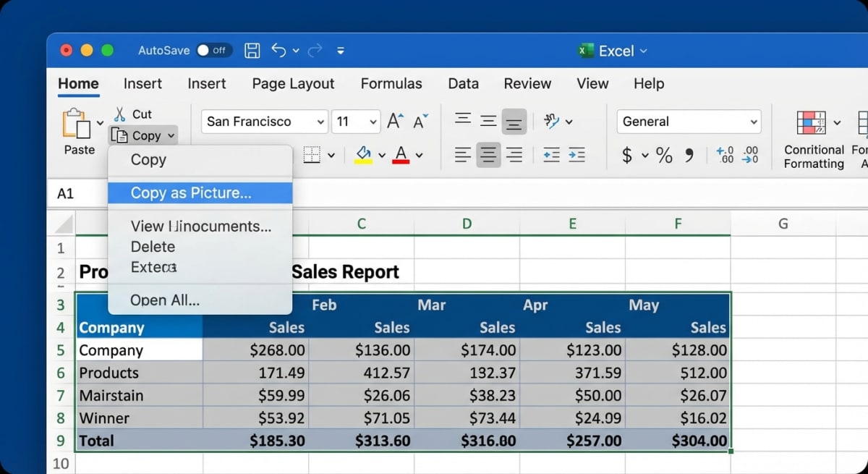This screenshot has width=868, height=474.
Task: Toggle center text alignment
Action: pyautogui.click(x=488, y=154)
